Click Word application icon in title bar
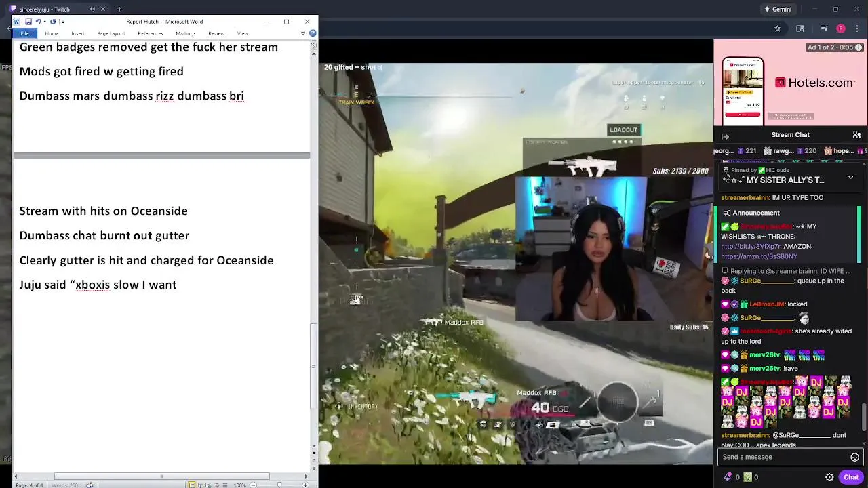The image size is (868, 488). [16, 22]
